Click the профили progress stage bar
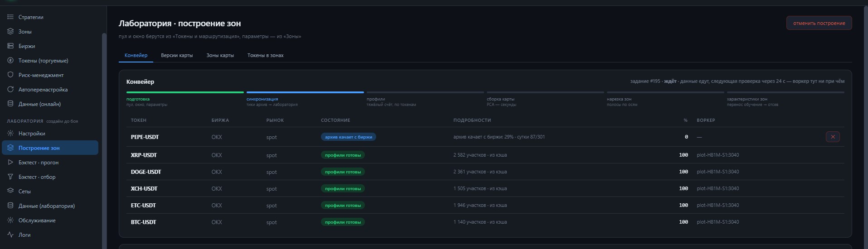Image resolution: width=868 pixels, height=249 pixels. 425,92
